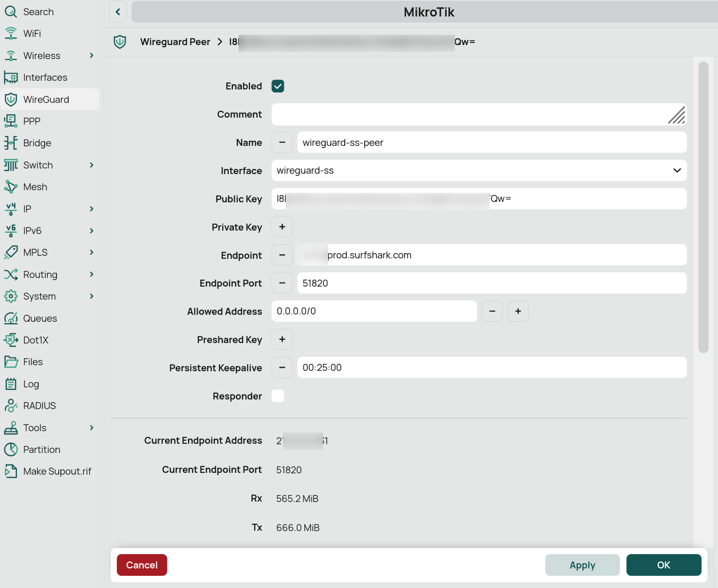Open the Interfaces menu item
Viewport: 718px width, 588px height.
pos(45,77)
